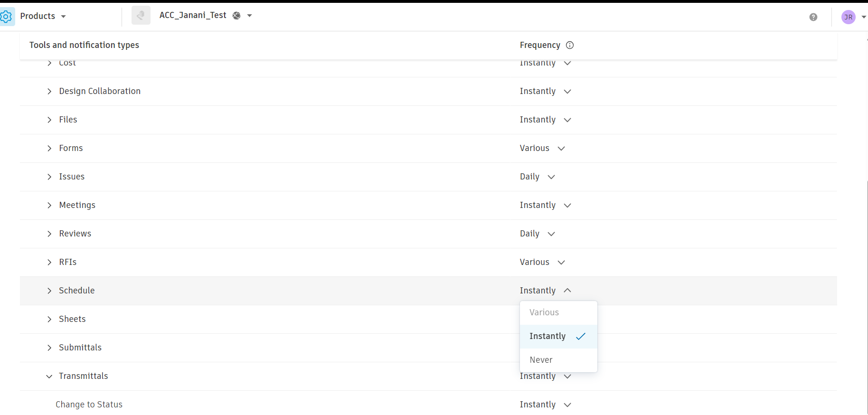Click the Submittals row label
The image size is (868, 415).
(80, 348)
